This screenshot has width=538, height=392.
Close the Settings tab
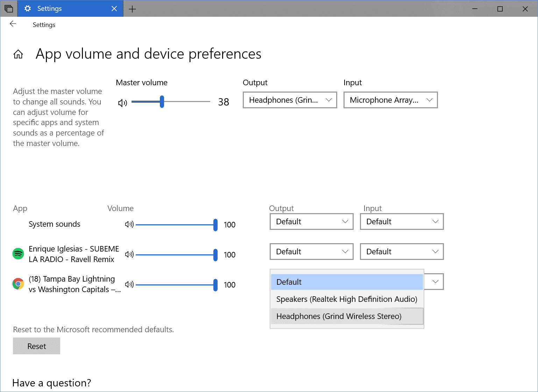(x=114, y=9)
